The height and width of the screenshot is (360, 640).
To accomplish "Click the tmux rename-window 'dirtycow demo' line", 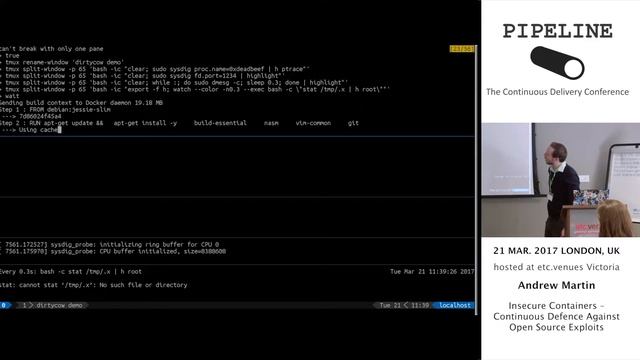I will pos(62,62).
